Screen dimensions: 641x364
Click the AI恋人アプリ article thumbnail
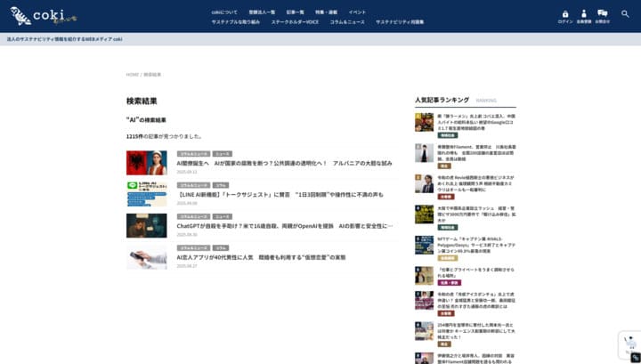coord(146,256)
